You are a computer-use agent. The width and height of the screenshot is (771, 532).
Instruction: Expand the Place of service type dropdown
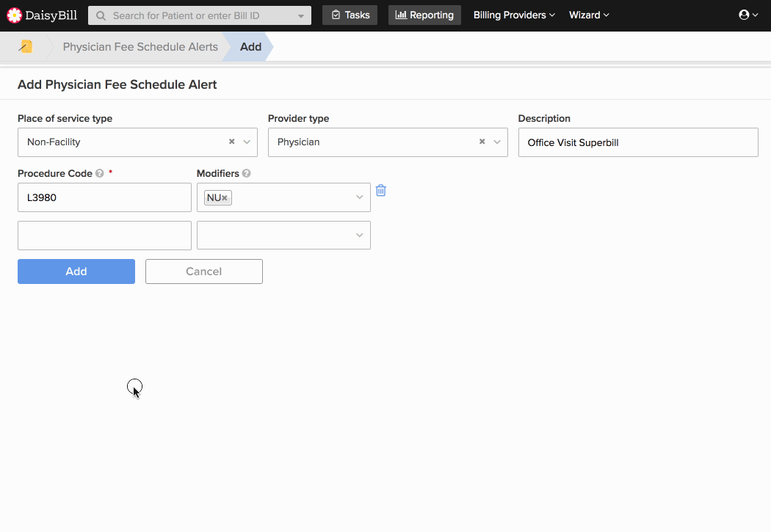pyautogui.click(x=247, y=142)
